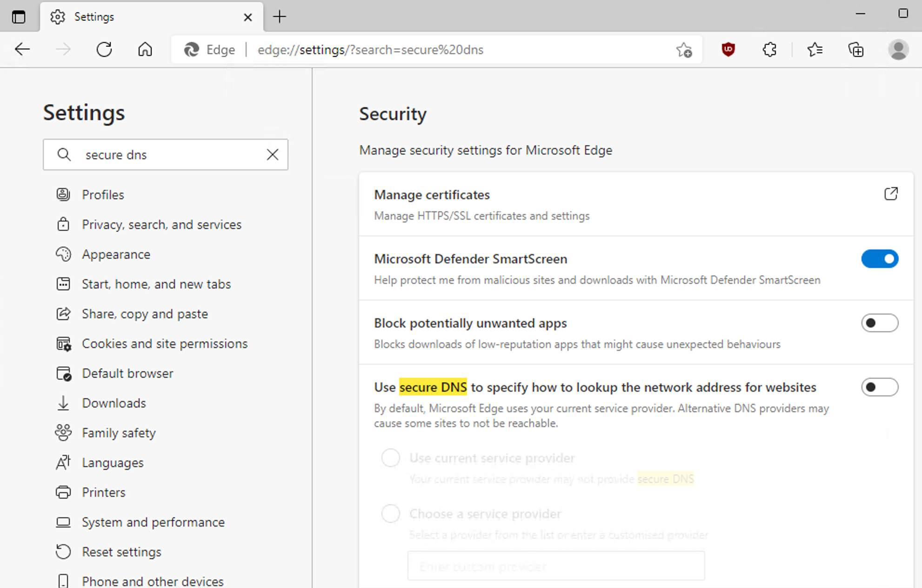Go back using the back arrow
This screenshot has height=588, width=922.
pyautogui.click(x=22, y=49)
